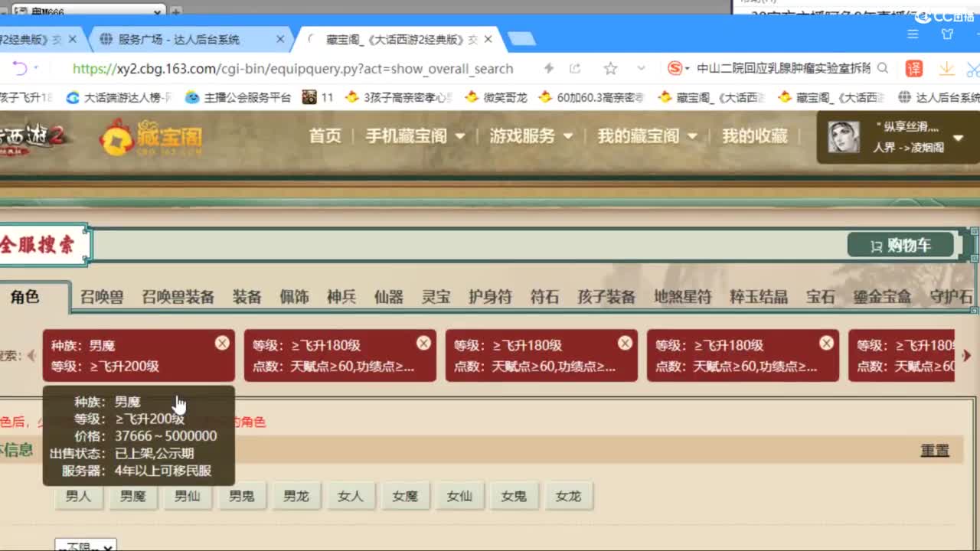Select the 佩饰 category tab
The image size is (980, 551).
pos(294,297)
